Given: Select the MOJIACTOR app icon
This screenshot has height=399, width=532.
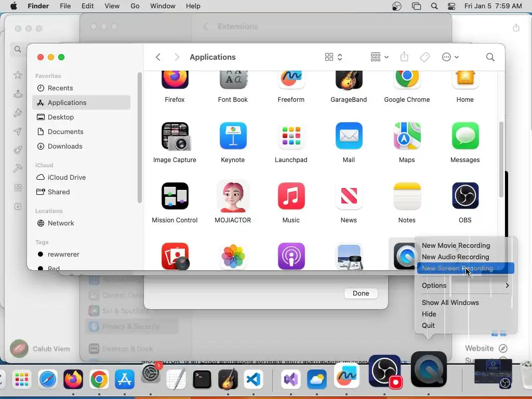Looking at the screenshot, I should click(233, 196).
